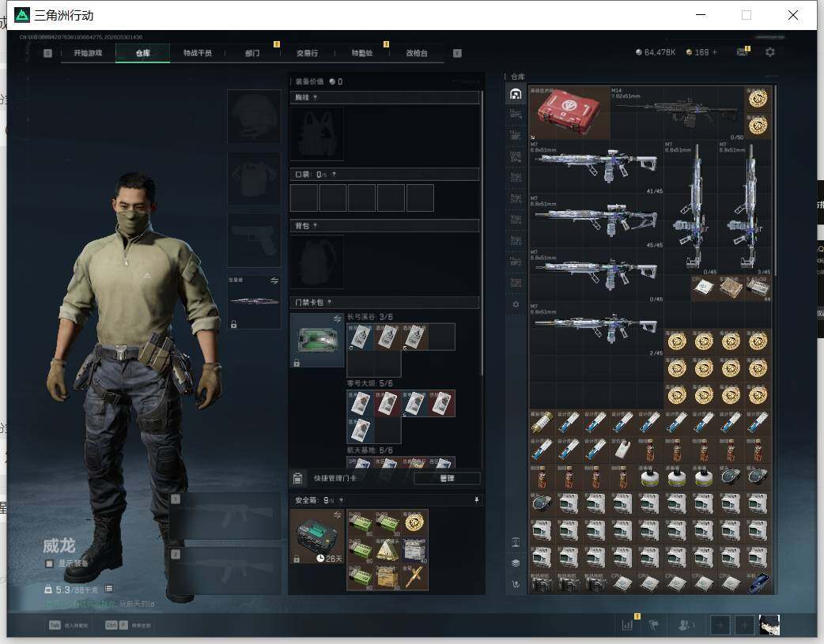Image resolution: width=824 pixels, height=644 pixels.
Task: Click the 64,478K currency balance
Action: pyautogui.click(x=656, y=52)
